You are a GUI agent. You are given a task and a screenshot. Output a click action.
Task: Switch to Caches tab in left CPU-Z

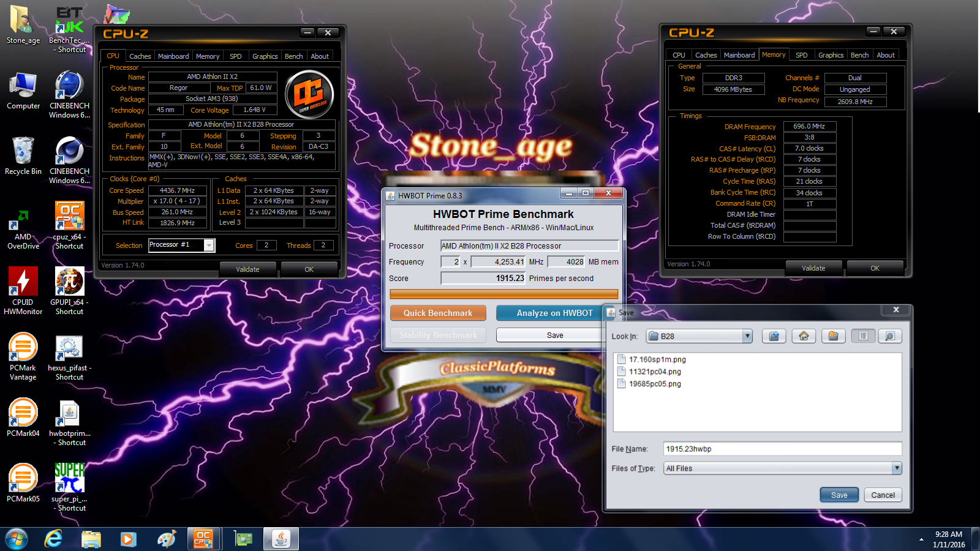coord(140,56)
